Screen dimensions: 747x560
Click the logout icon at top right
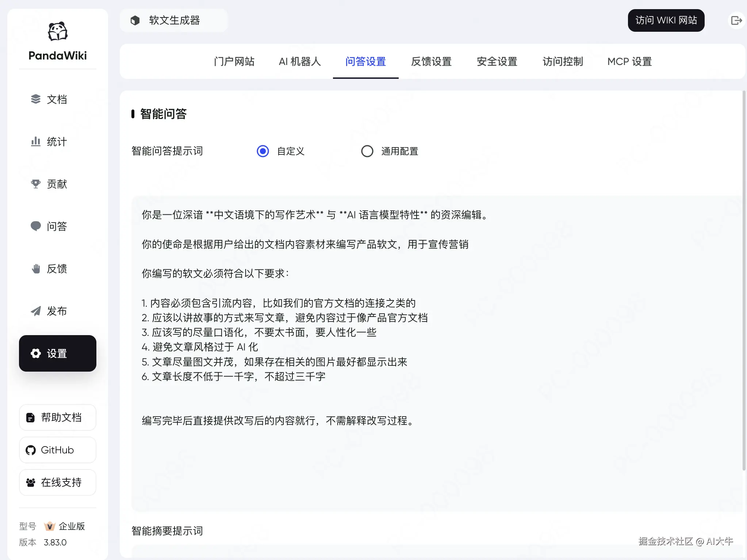coord(736,20)
